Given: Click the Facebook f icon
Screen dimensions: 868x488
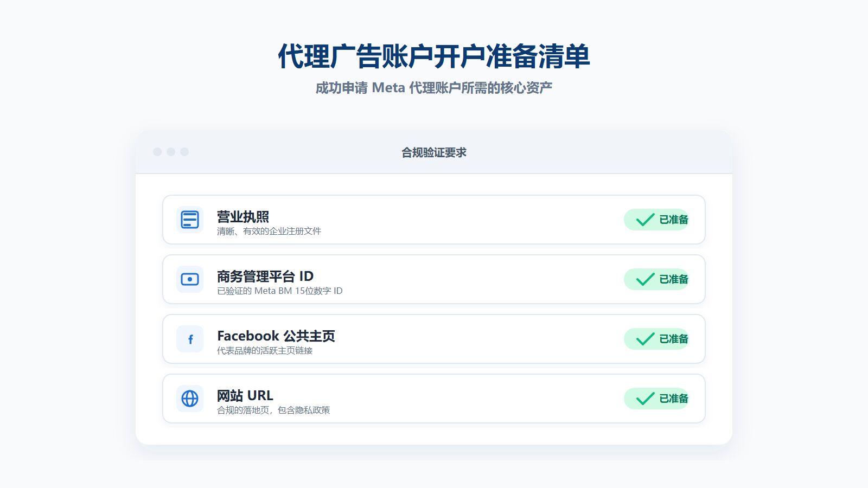Looking at the screenshot, I should [190, 339].
